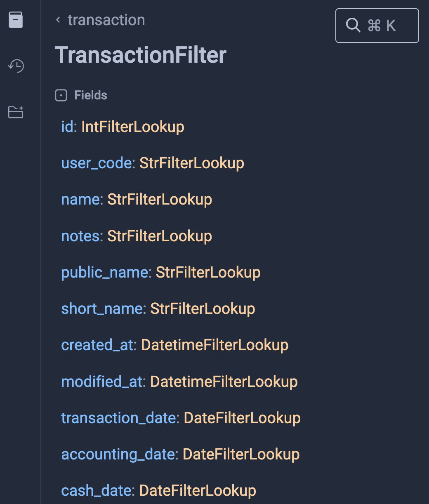This screenshot has height=504, width=429.
Task: Open StrFilterLookup next to short_name
Action: pos(203,309)
